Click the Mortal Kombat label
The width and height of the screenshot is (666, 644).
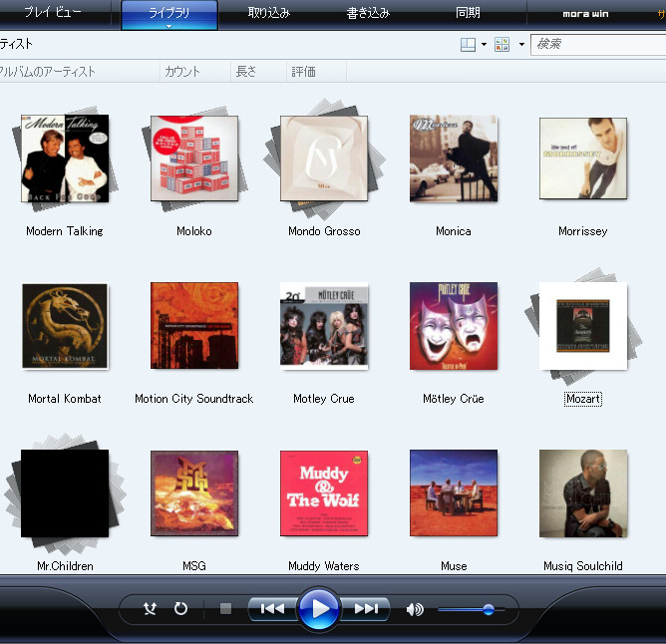[x=65, y=399]
